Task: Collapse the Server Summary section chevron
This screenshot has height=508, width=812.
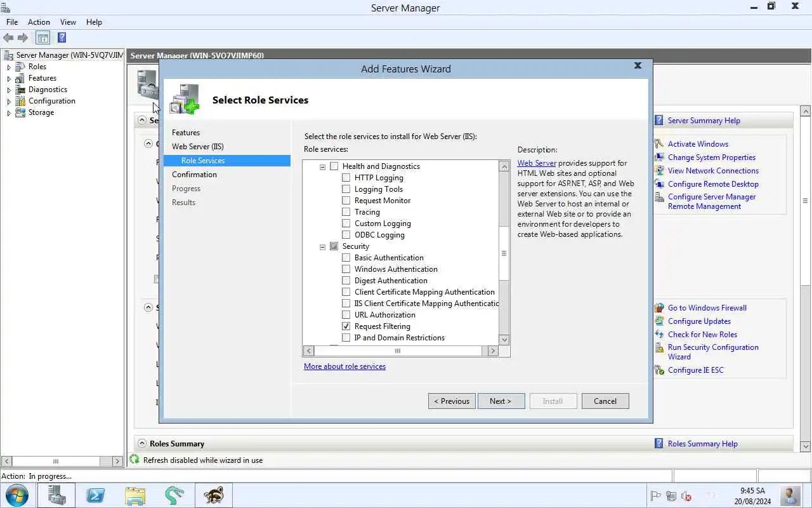Action: click(x=142, y=120)
